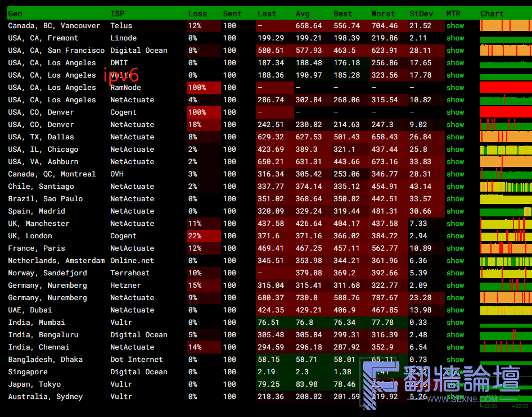Open MTR show link for Fremont Linode
Viewport: 532px width, 417px height.
455,38
